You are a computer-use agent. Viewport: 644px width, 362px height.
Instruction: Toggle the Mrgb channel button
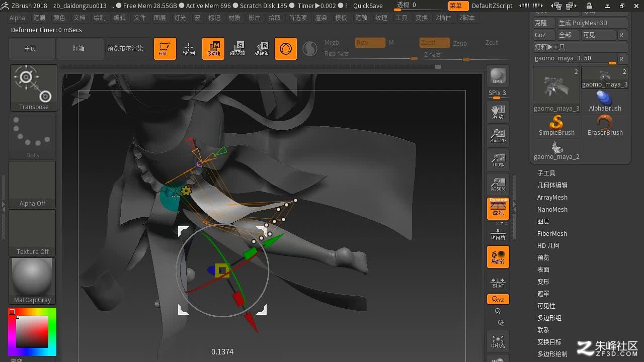pyautogui.click(x=332, y=43)
